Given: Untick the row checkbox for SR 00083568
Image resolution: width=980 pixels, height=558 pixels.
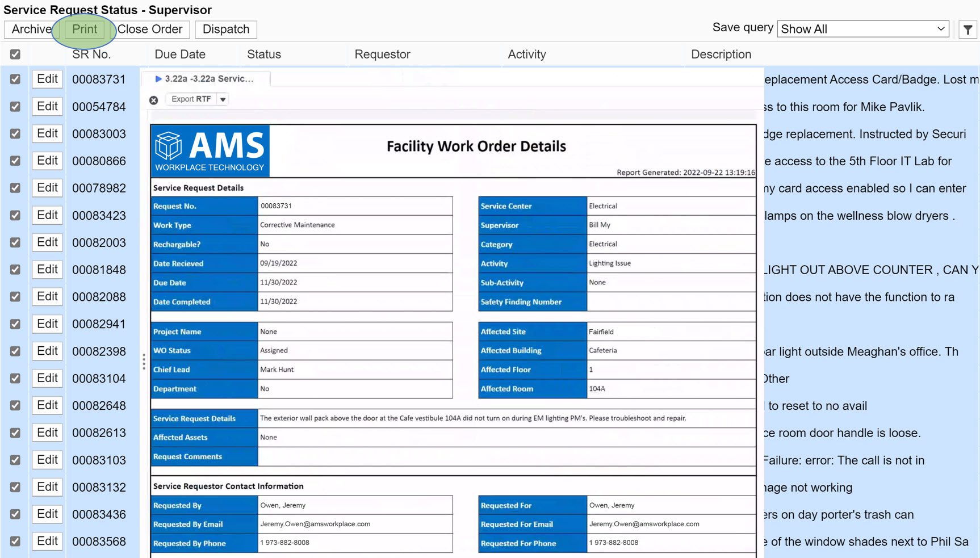Looking at the screenshot, I should click(x=15, y=542).
